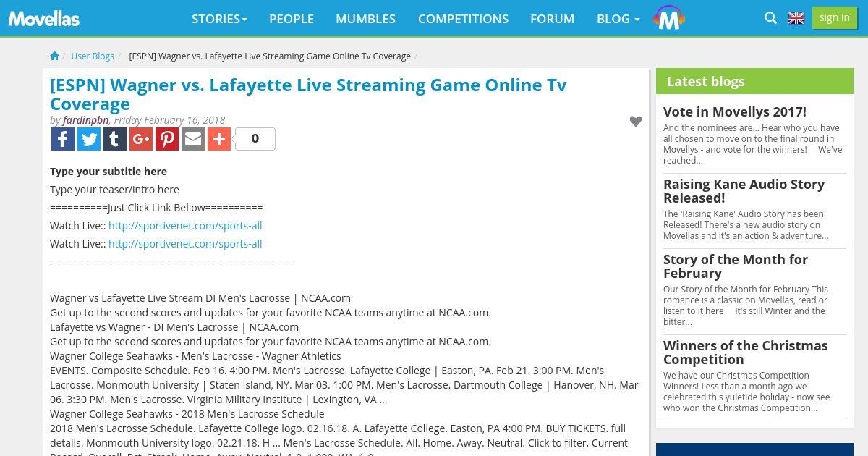Image resolution: width=868 pixels, height=456 pixels.
Task: Click 'Just Click Link Bellow' line
Action: pyautogui.click(x=156, y=208)
